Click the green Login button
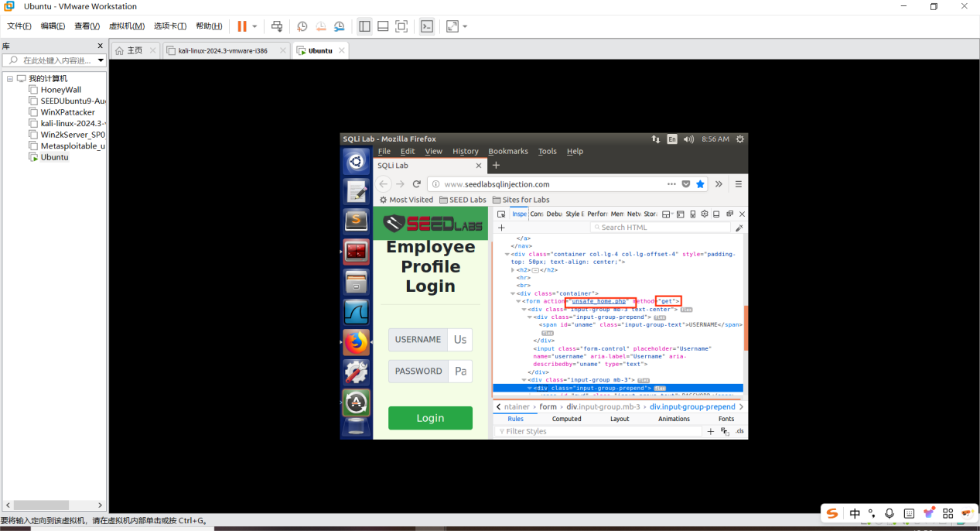The height and width of the screenshot is (531, 980). pyautogui.click(x=430, y=418)
